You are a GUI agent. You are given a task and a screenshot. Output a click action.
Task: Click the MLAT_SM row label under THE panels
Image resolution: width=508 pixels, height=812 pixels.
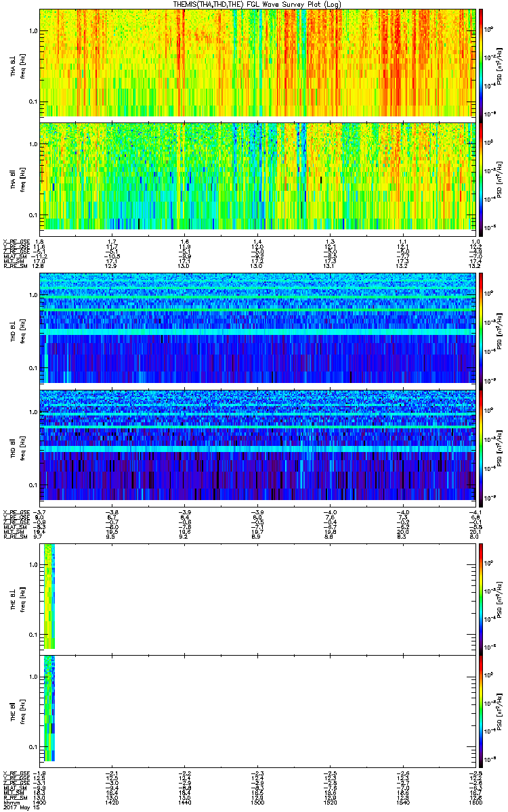[15, 789]
